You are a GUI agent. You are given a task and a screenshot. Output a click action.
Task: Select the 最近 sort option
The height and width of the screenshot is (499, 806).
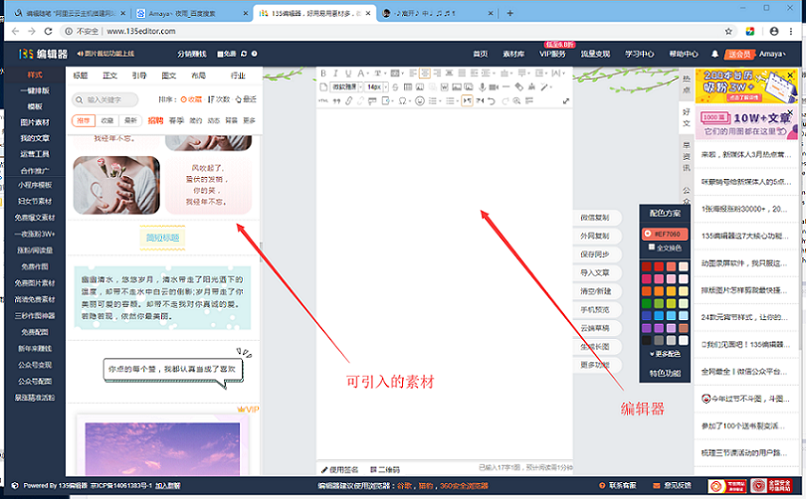(246, 99)
